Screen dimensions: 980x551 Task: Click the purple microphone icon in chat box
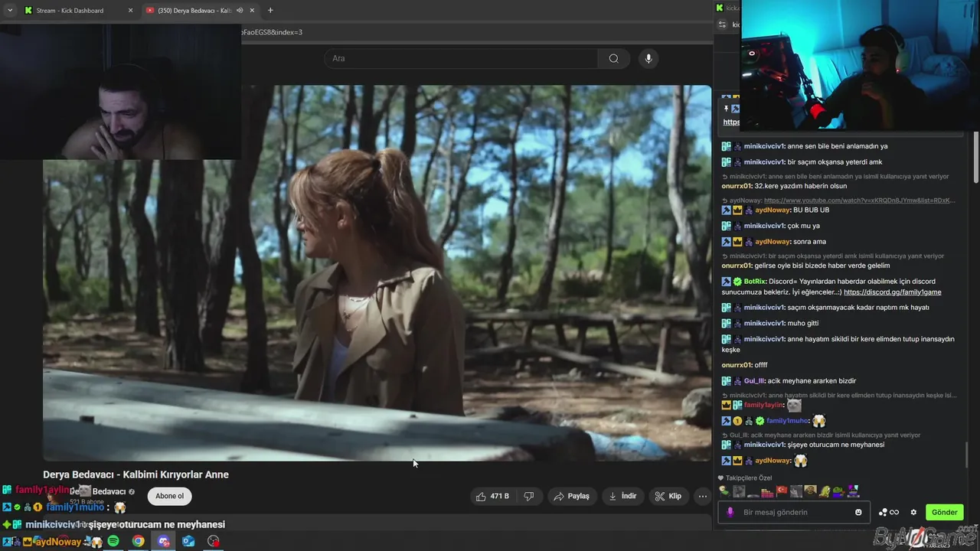pyautogui.click(x=730, y=512)
